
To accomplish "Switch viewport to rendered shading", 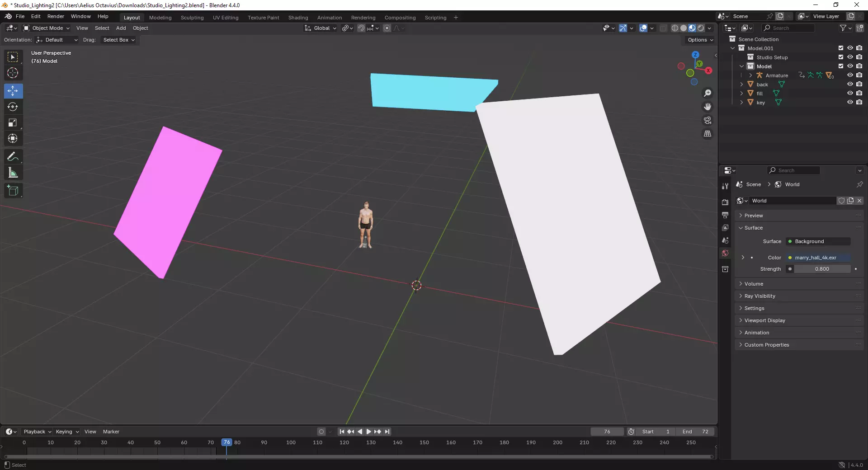I will [701, 28].
